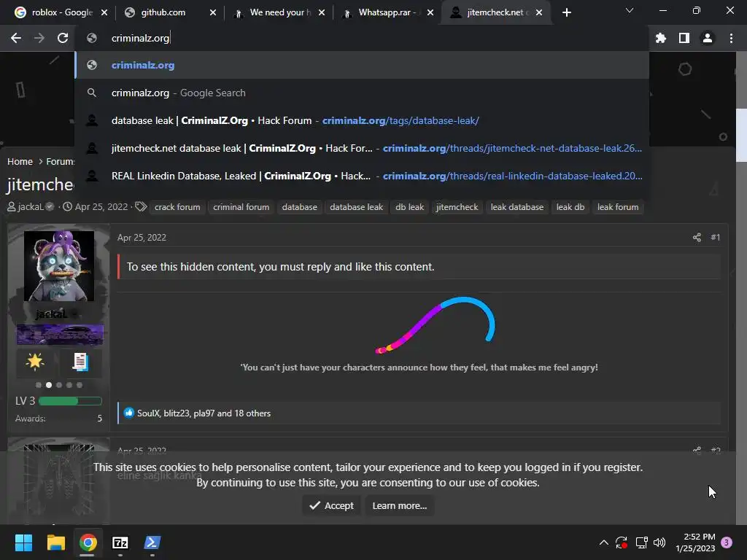Image resolution: width=747 pixels, height=560 pixels.
Task: Click the Chrome taskbar icon
Action: point(88,542)
